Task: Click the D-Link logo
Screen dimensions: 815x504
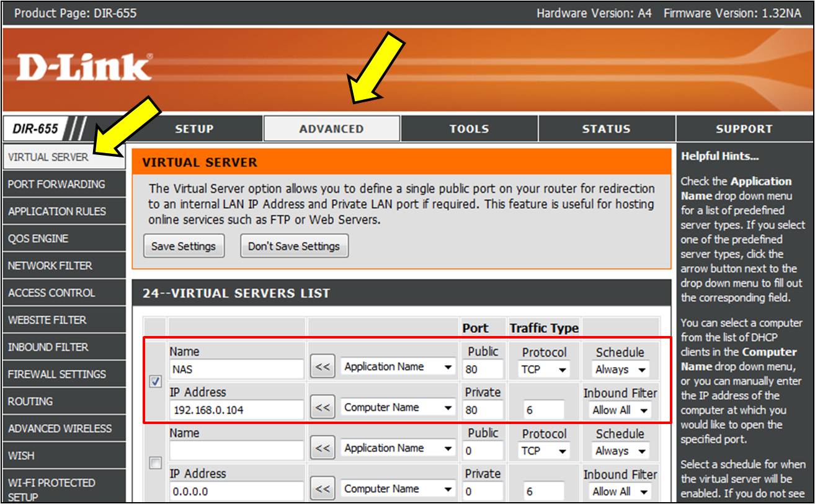Action: coord(84,68)
